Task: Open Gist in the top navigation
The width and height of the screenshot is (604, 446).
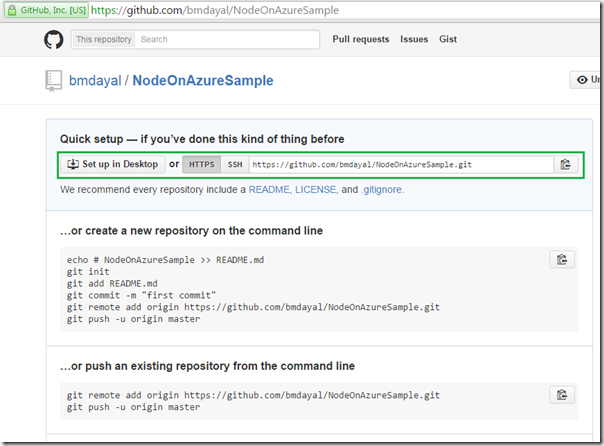Action: [448, 39]
